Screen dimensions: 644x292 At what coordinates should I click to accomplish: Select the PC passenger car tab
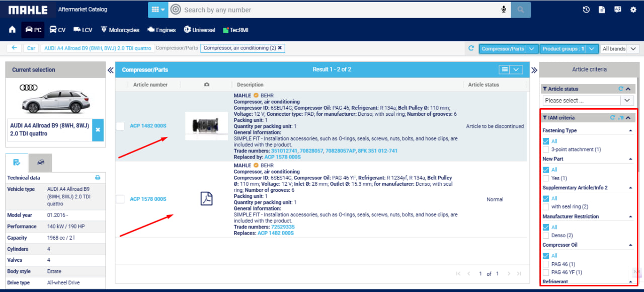click(33, 30)
